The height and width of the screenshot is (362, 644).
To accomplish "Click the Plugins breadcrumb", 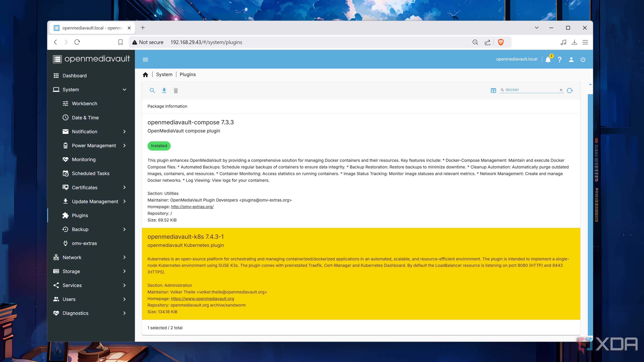I will click(x=187, y=74).
